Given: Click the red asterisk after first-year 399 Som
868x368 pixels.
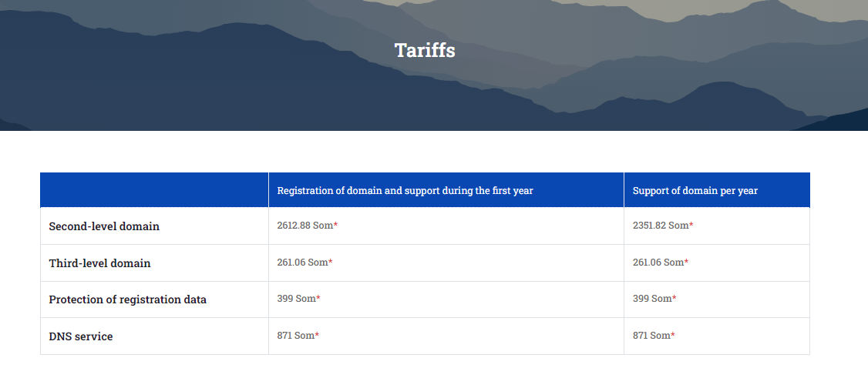Looking at the screenshot, I should (x=318, y=299).
